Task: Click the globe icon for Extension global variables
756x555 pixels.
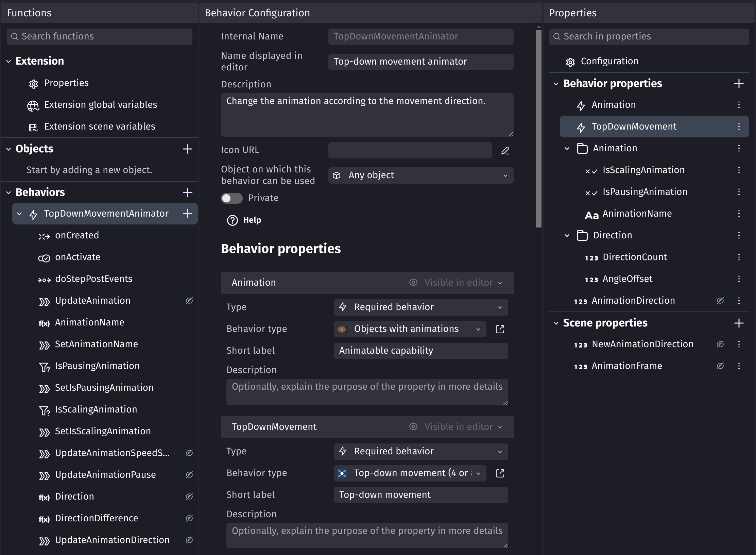Action: [33, 105]
